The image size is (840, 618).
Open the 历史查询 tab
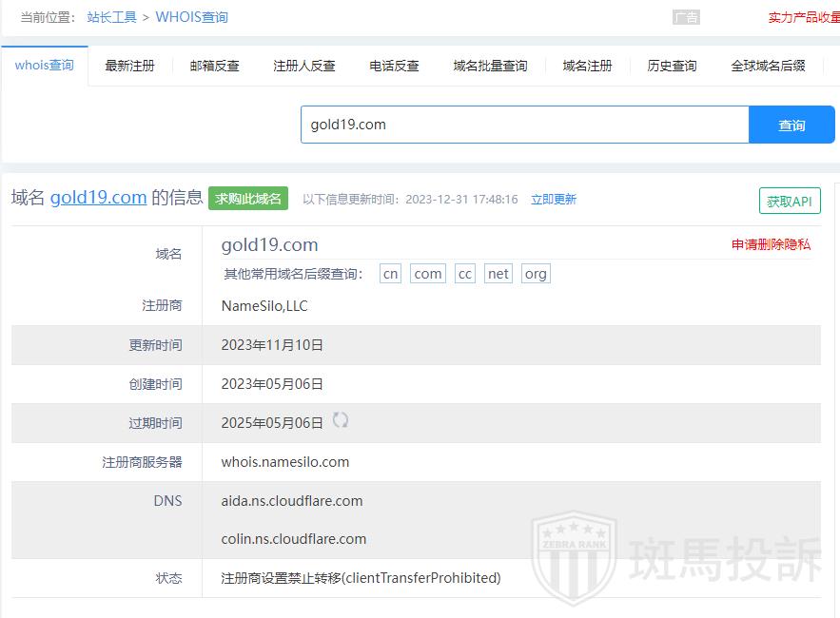pos(672,66)
